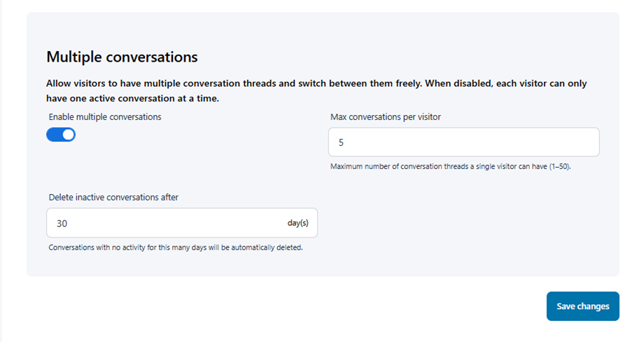Click the "(1–50)" range text in hint
The height and width of the screenshot is (342, 644).
(x=560, y=167)
